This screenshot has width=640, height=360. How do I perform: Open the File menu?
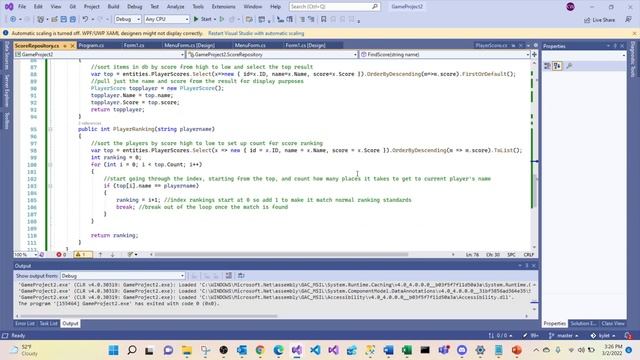click(x=22, y=7)
